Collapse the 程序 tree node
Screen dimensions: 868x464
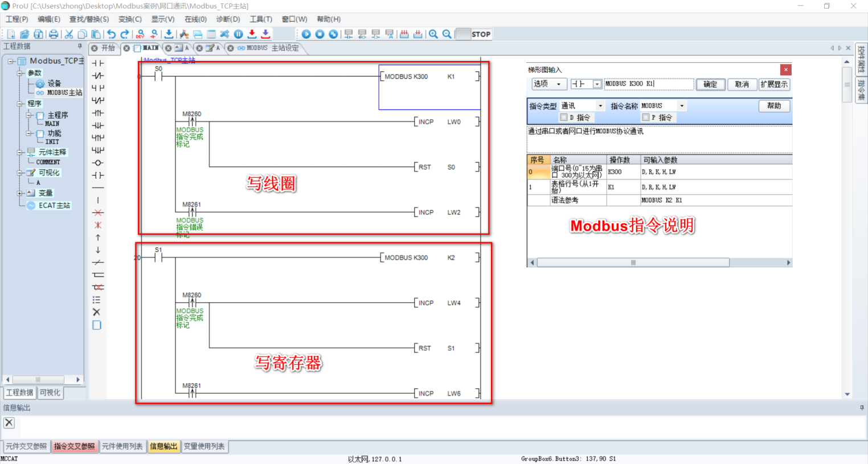pos(20,104)
